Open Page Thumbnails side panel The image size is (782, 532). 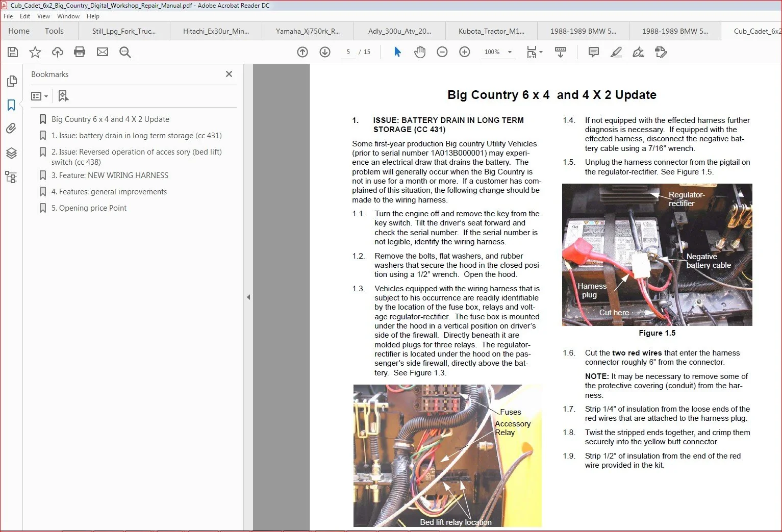[x=11, y=81]
